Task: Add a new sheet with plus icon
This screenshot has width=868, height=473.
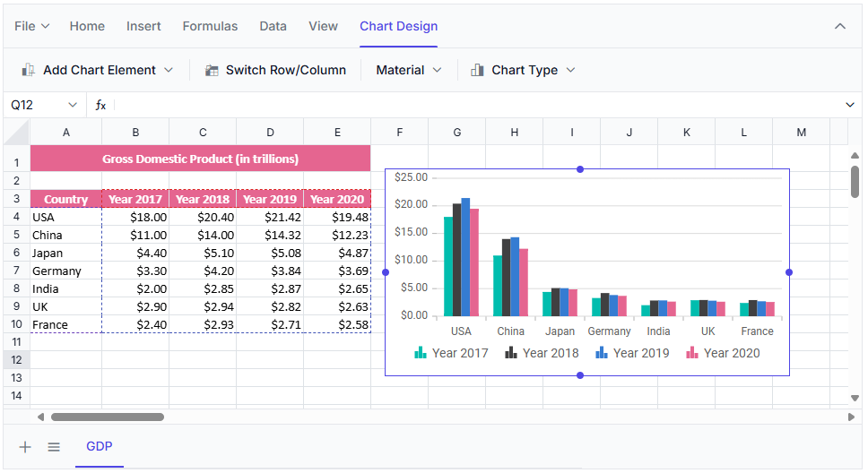Action: 25,446
